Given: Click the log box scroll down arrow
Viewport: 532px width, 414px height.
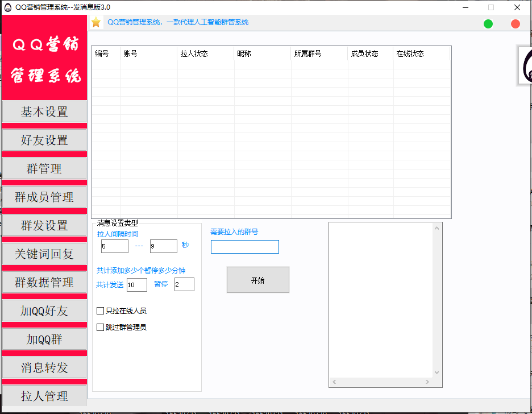Looking at the screenshot, I should click(x=437, y=372).
